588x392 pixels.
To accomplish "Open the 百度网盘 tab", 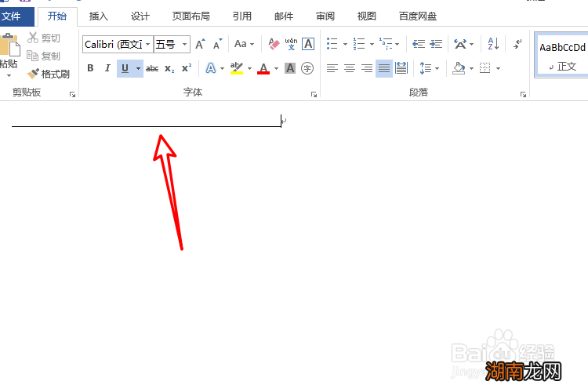I will (418, 16).
